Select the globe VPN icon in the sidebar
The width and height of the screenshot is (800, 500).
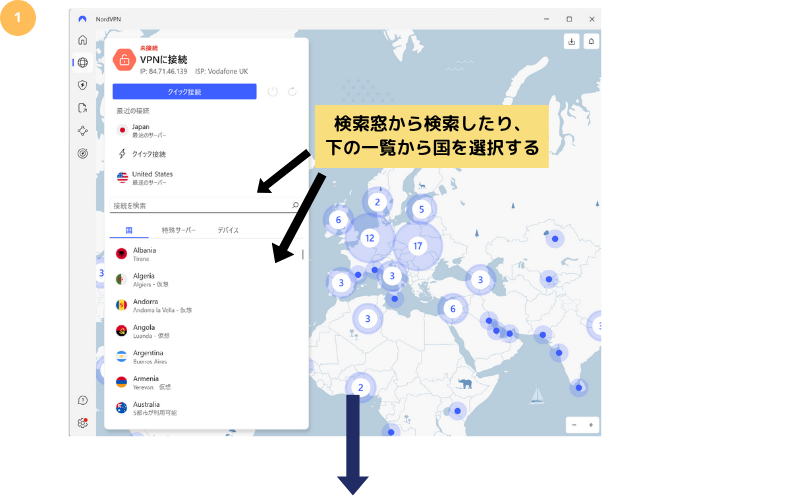tap(83, 62)
